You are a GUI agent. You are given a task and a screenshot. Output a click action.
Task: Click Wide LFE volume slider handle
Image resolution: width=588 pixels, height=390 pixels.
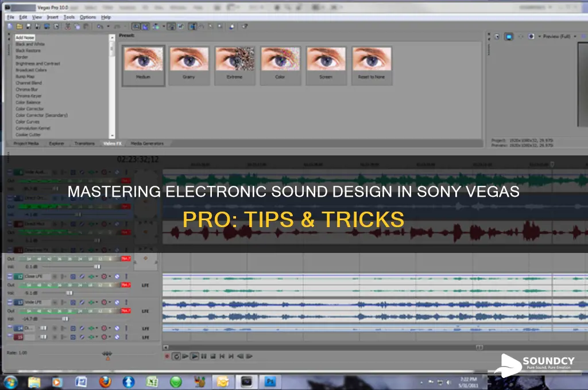[65, 319]
